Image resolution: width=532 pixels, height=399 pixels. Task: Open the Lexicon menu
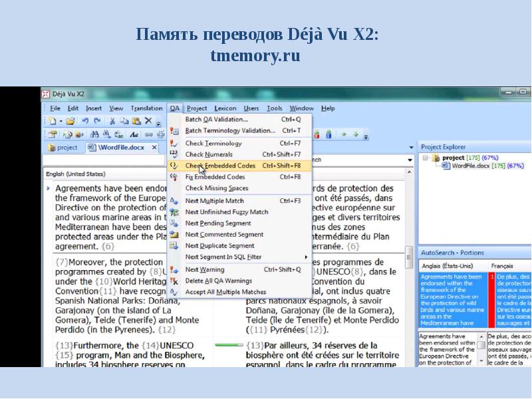pyautogui.click(x=225, y=108)
